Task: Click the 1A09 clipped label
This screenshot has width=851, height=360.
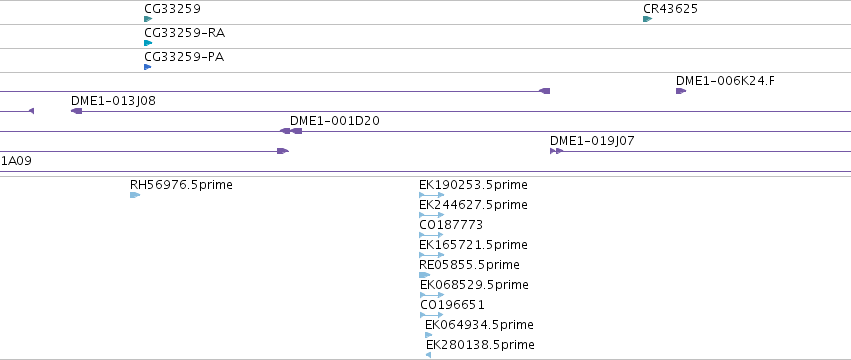Action: 16,161
